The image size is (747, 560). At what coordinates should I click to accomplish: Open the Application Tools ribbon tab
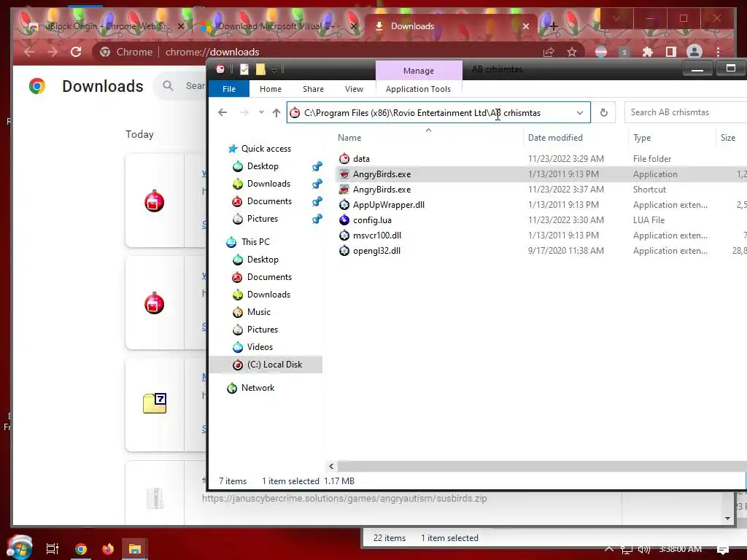(x=418, y=89)
